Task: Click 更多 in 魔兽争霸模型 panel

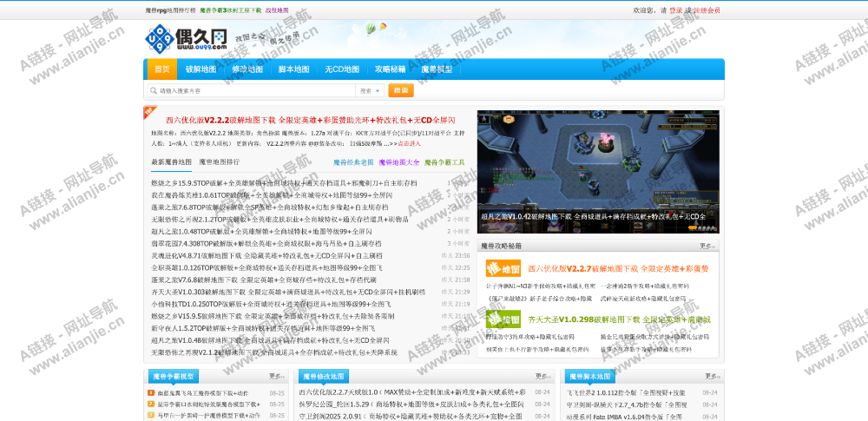Action: pyautogui.click(x=277, y=376)
